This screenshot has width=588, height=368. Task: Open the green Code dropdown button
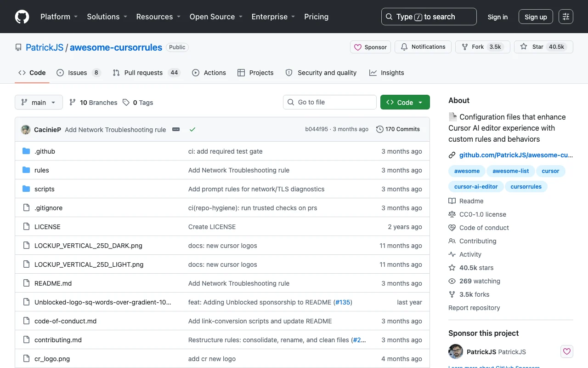(405, 102)
